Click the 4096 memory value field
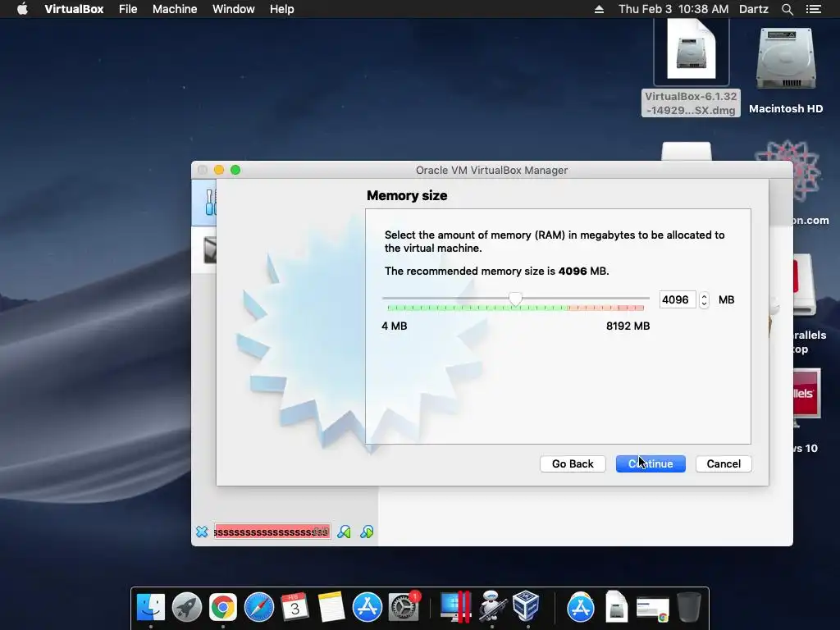Viewport: 840px width, 630px height. (677, 299)
